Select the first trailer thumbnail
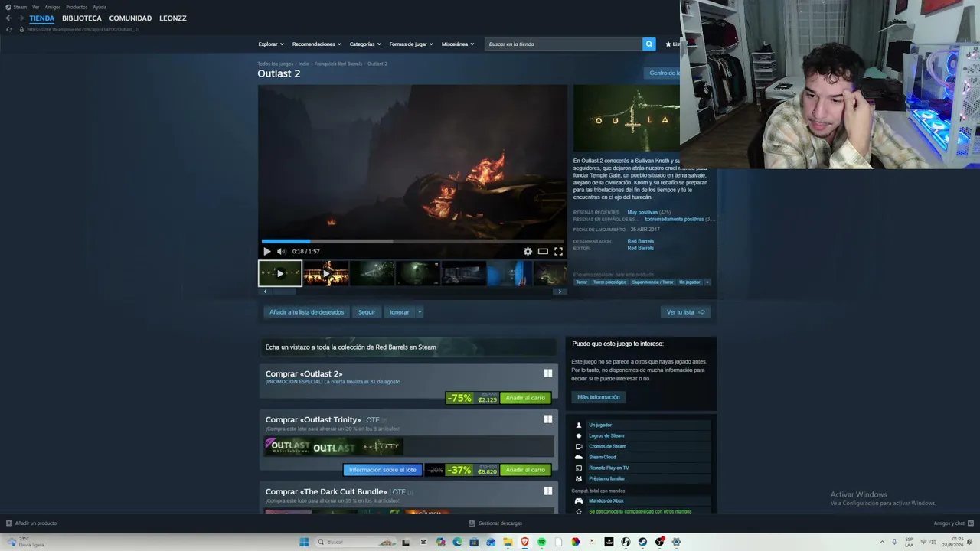The width and height of the screenshot is (980, 551). 280,273
